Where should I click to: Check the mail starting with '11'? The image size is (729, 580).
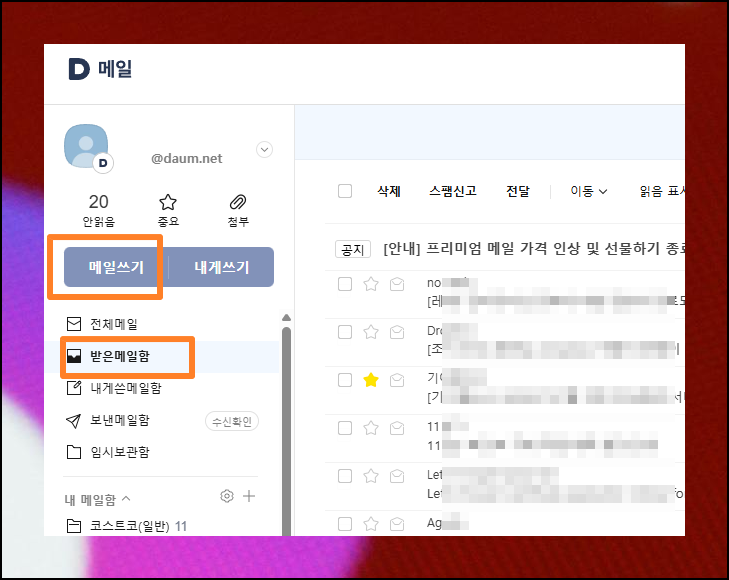345,428
